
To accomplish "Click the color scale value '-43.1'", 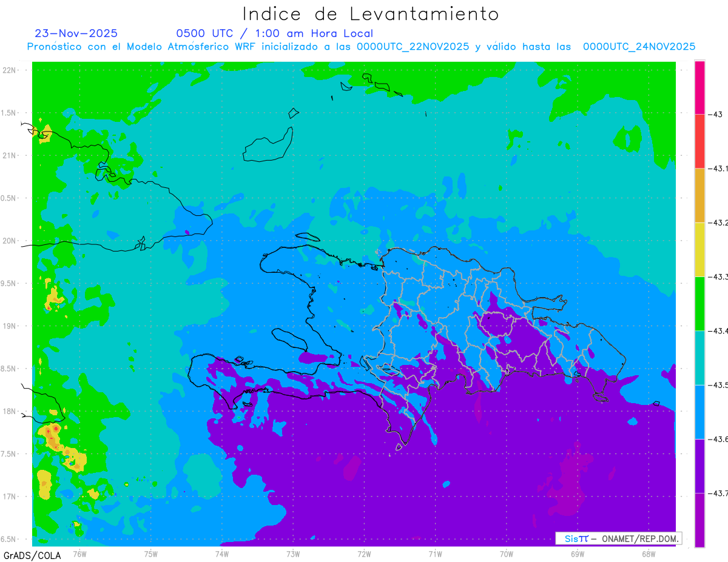I will (719, 169).
